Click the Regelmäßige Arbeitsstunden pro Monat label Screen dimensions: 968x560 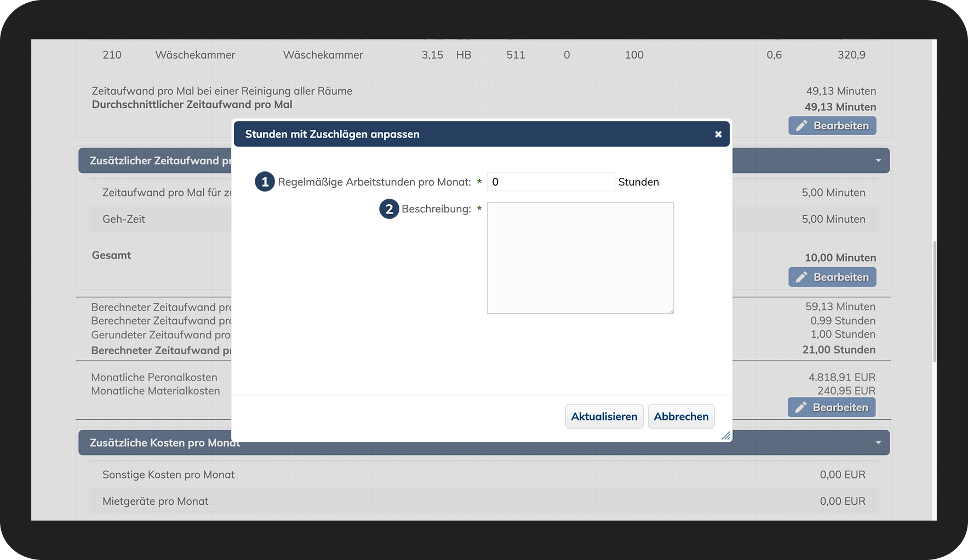[375, 182]
